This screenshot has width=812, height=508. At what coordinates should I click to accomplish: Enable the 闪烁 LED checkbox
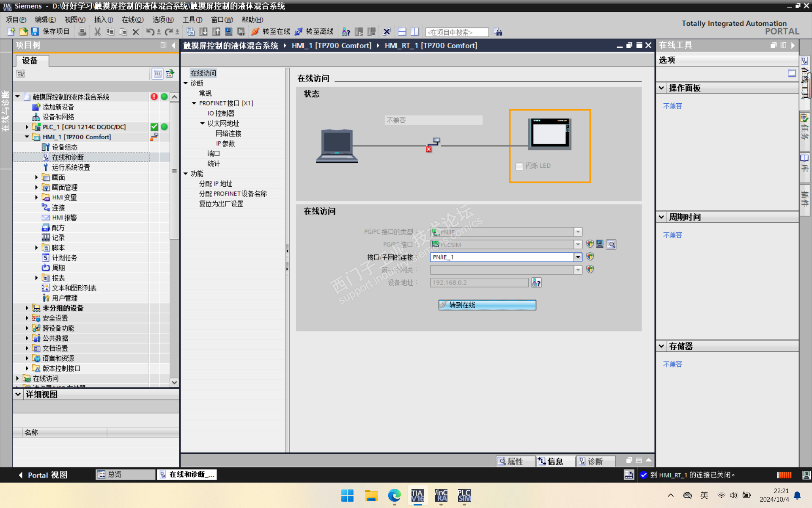[519, 166]
